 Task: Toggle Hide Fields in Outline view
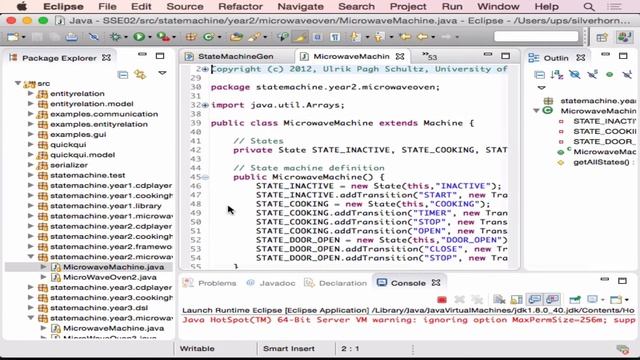(575, 75)
